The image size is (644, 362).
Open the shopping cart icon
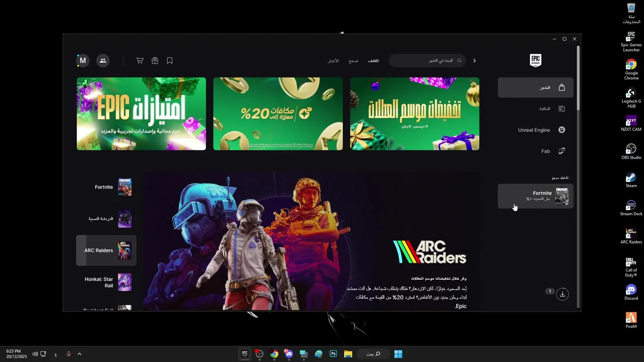pos(140,61)
